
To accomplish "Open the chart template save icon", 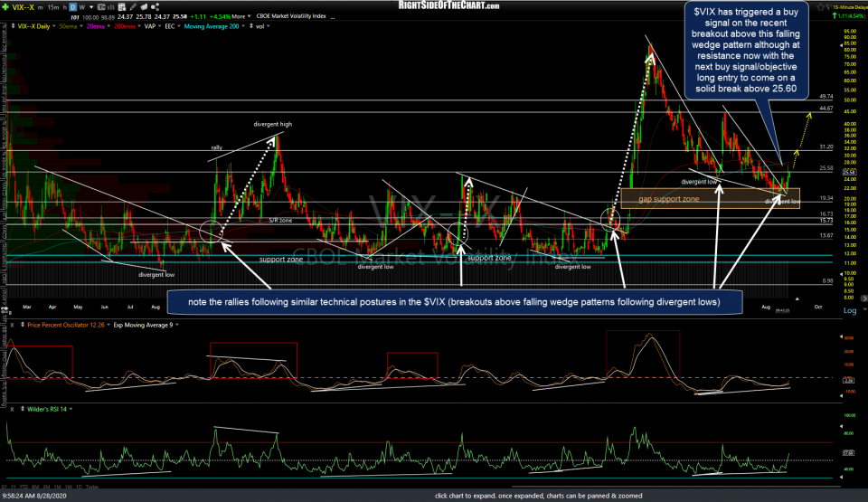I will pyautogui.click(x=122, y=7).
